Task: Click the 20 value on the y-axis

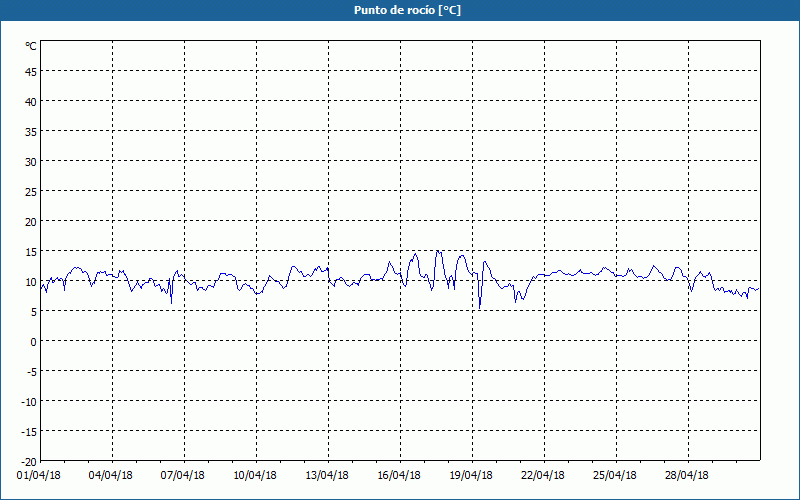Action: click(x=31, y=222)
